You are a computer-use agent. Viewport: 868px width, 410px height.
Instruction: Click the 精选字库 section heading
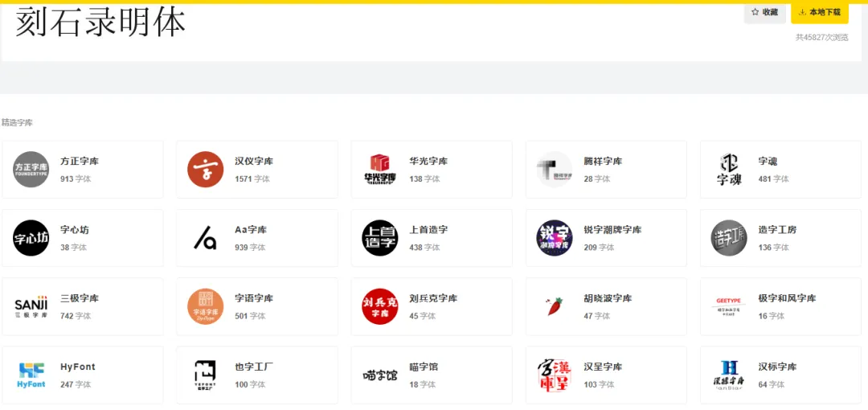[17, 122]
